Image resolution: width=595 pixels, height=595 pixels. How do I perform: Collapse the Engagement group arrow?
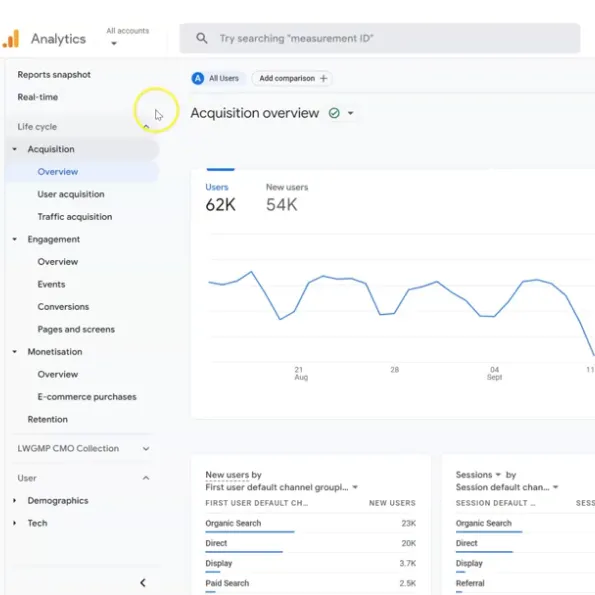(x=14, y=239)
